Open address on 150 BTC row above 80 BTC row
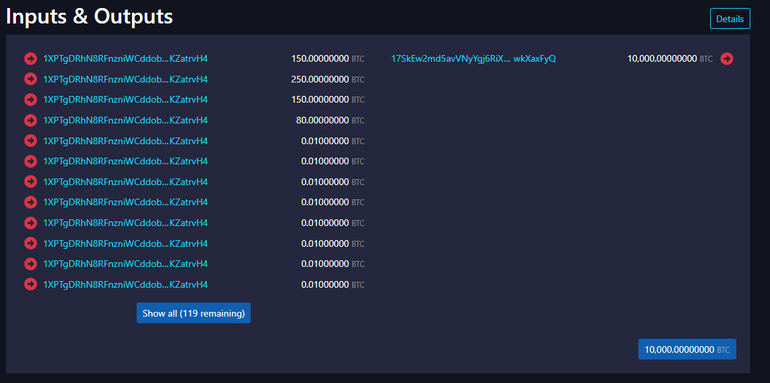Image resolution: width=770 pixels, height=383 pixels. coord(125,100)
